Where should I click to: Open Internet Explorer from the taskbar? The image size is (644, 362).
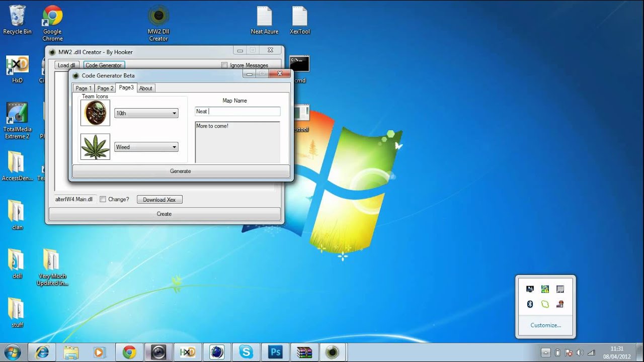[x=42, y=352]
